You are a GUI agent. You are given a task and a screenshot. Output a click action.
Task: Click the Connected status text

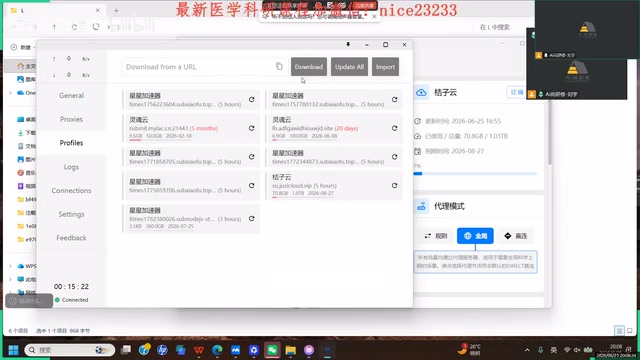tap(75, 300)
